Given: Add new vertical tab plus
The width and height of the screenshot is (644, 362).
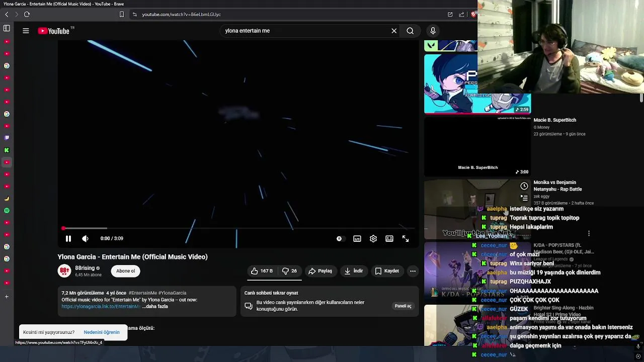Looking at the screenshot, I should pos(7,297).
